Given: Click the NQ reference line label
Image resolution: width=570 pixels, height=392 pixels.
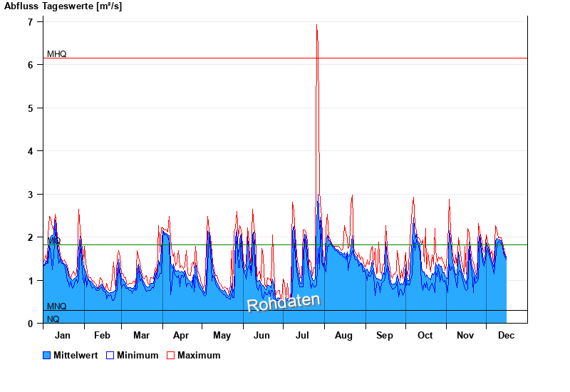Looking at the screenshot, I should click(53, 319).
